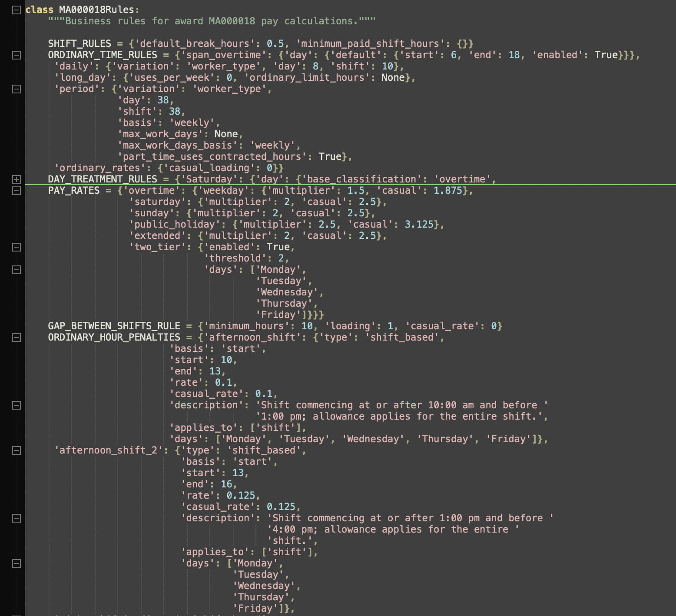
Task: Click the 'casual_rate': 0.1 line
Action: [x=224, y=394]
